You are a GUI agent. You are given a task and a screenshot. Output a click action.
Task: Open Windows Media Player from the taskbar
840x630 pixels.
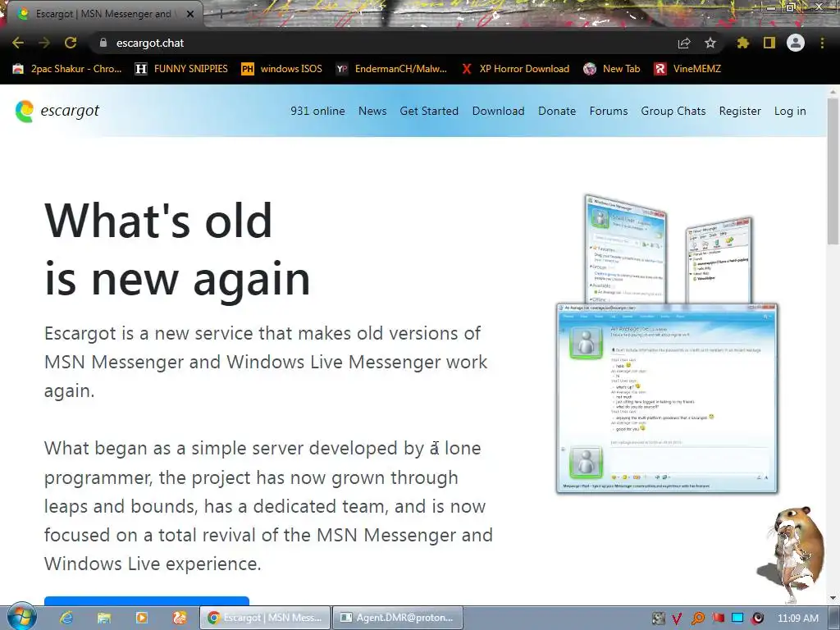pos(141,618)
